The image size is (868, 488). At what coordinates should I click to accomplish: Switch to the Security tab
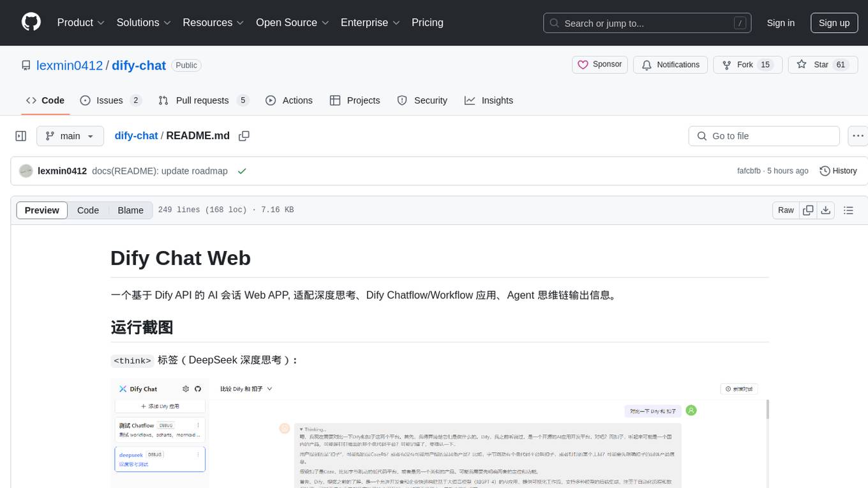pyautogui.click(x=422, y=100)
